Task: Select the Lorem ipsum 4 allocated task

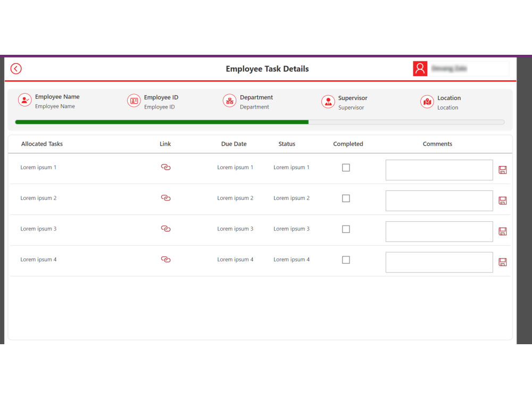Action: [38, 260]
